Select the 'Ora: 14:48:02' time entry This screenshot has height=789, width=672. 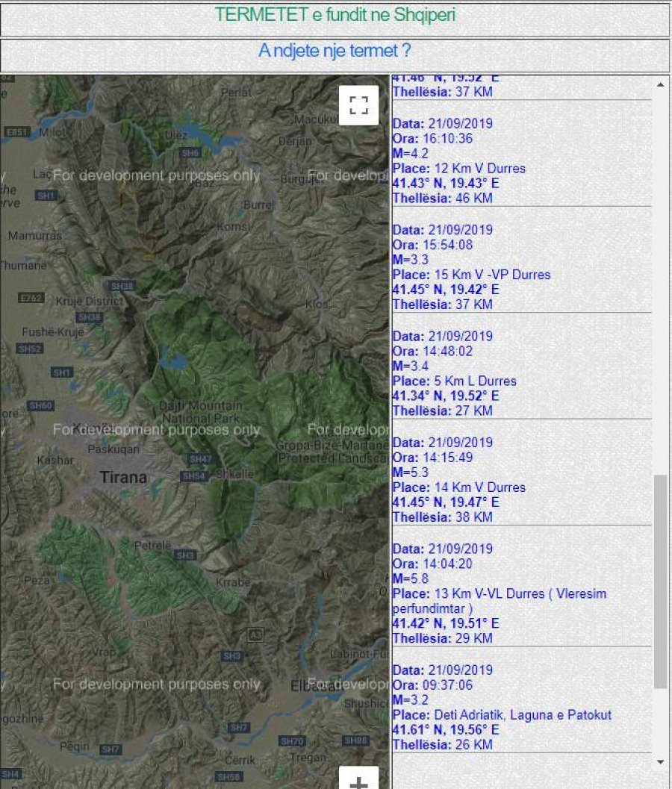click(432, 352)
